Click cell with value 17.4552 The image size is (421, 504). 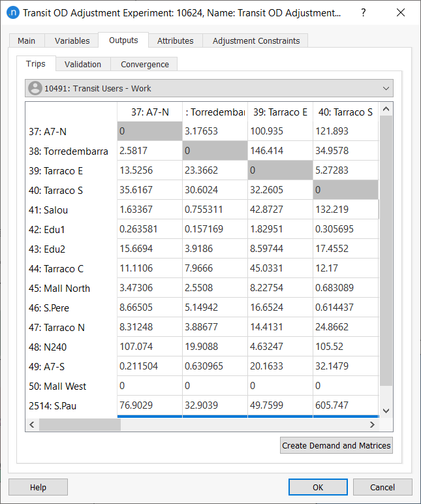pos(345,249)
